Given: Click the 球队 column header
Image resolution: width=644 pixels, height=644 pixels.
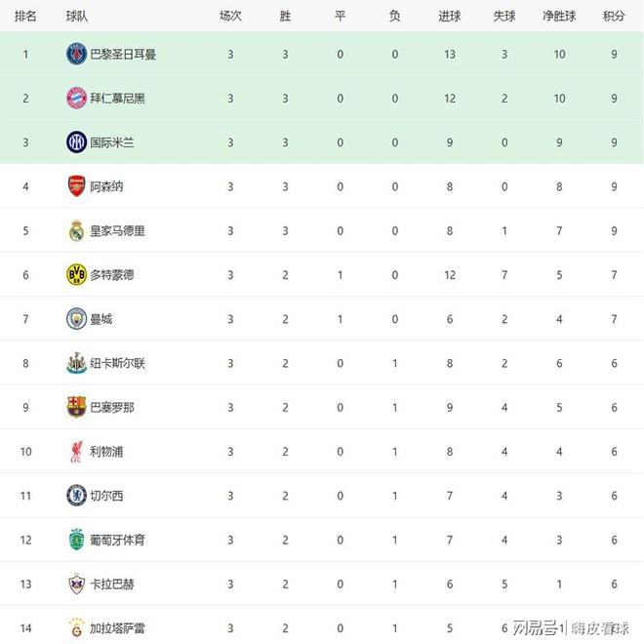Looking at the screenshot, I should tap(77, 16).
